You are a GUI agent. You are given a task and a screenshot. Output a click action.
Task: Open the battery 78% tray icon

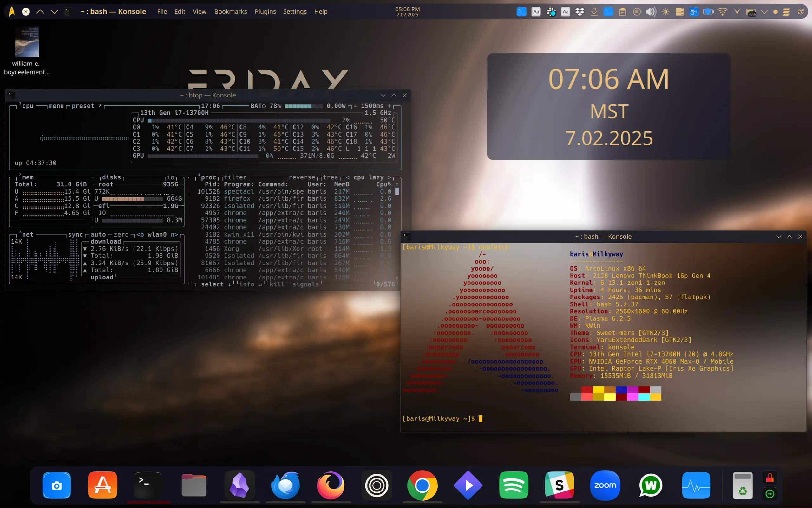(x=751, y=12)
